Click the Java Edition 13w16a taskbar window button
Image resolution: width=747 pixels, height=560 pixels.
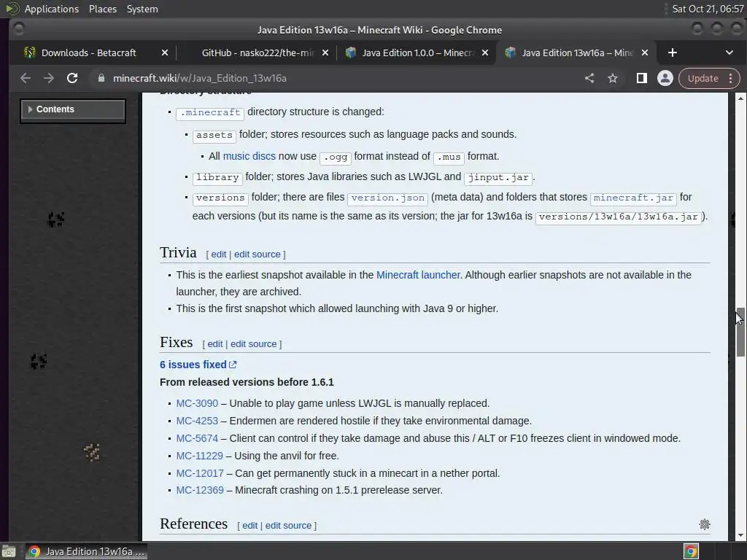click(86, 551)
